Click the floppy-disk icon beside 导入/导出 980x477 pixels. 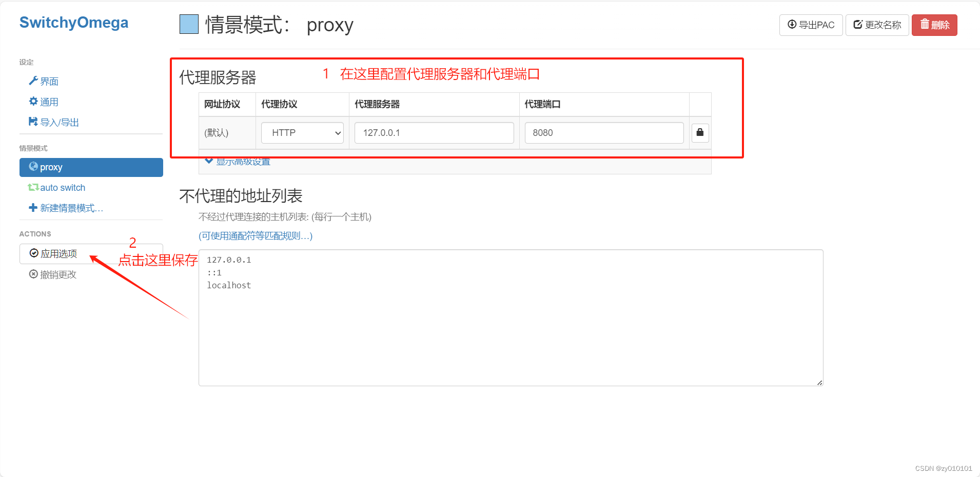pos(33,122)
